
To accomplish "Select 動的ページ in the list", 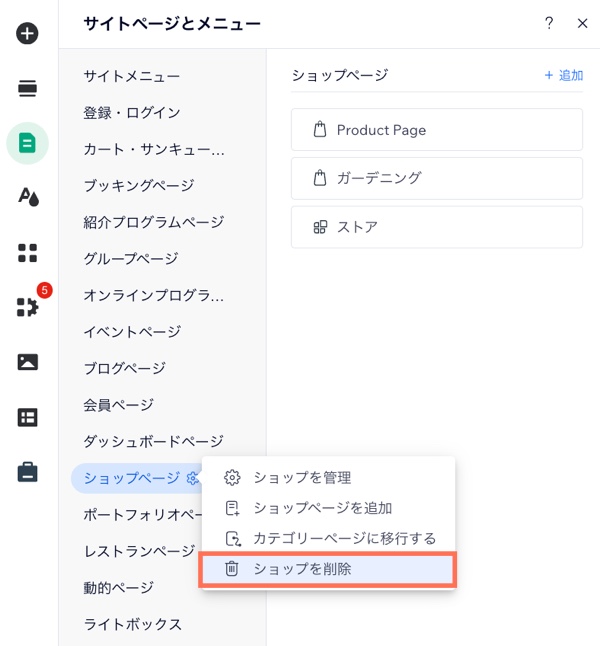I will point(118,587).
